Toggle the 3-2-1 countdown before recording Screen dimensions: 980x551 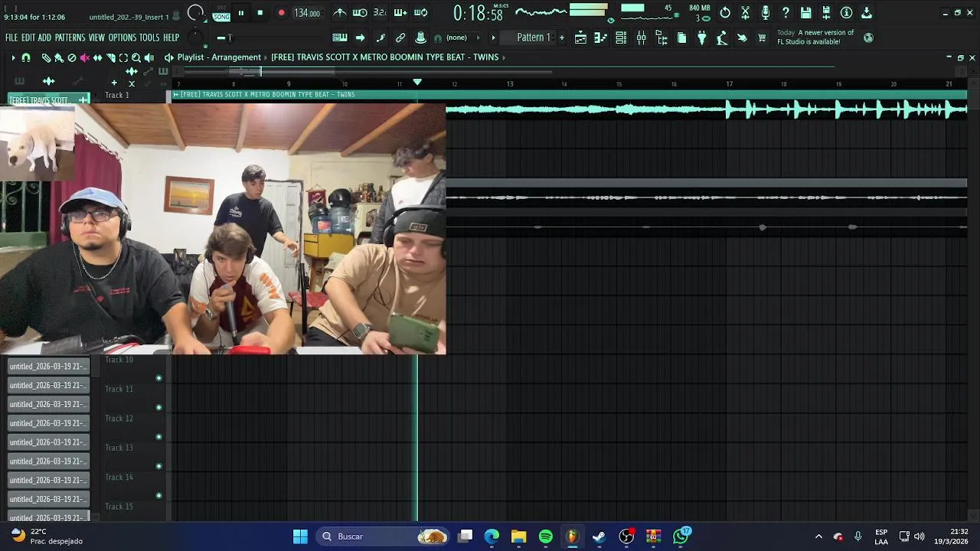click(380, 12)
